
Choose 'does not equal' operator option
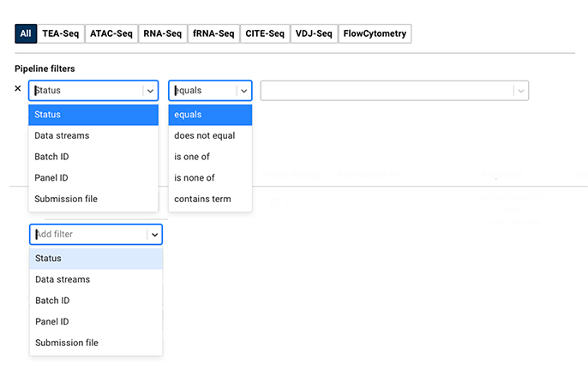tap(204, 135)
